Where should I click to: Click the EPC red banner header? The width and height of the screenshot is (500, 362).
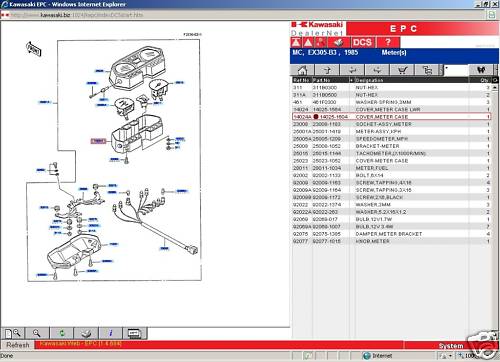click(x=423, y=29)
